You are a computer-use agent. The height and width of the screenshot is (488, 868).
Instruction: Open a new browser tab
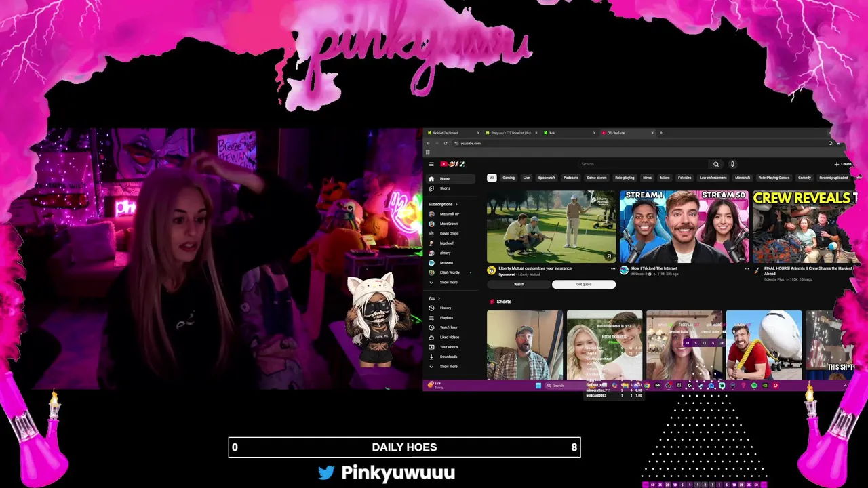661,133
